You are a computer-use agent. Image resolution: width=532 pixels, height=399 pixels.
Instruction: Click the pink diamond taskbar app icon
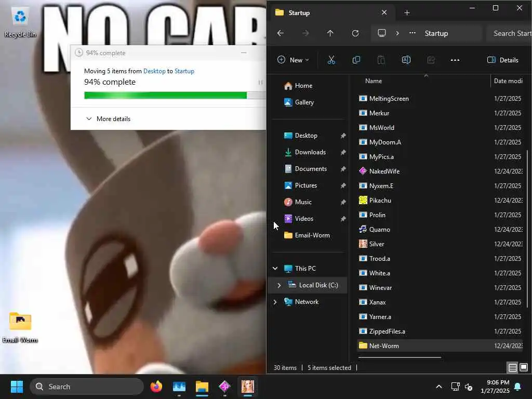click(x=224, y=387)
